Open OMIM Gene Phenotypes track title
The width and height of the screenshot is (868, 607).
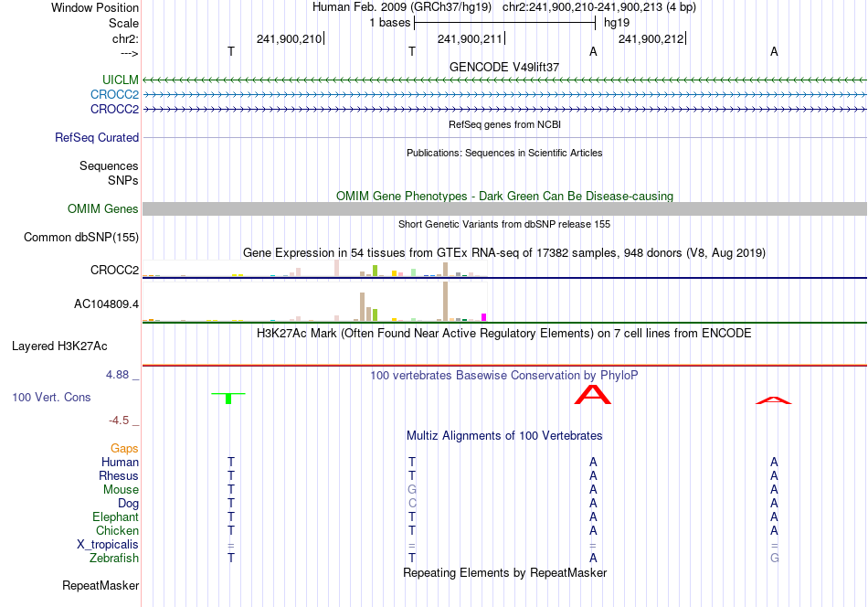pos(504,196)
